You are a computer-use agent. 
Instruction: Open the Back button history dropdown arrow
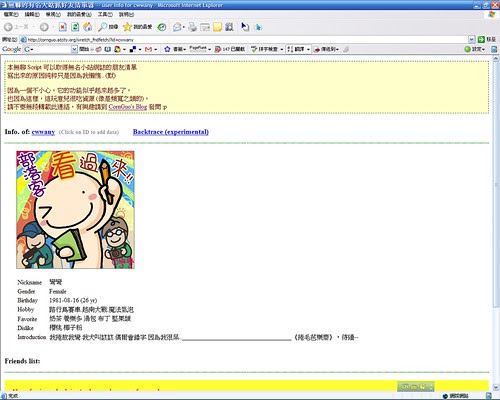tap(33, 27)
